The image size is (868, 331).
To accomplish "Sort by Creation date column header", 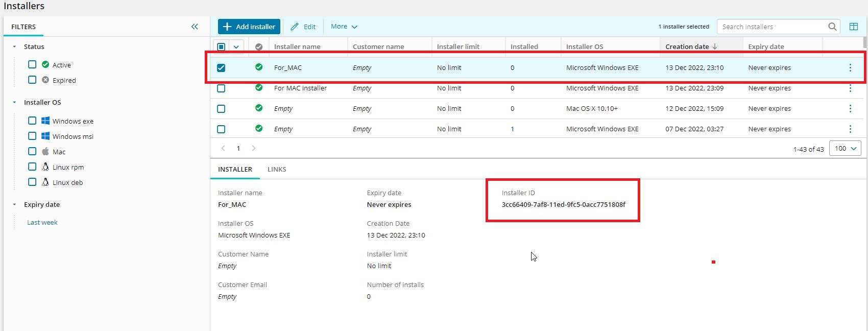I will (687, 47).
